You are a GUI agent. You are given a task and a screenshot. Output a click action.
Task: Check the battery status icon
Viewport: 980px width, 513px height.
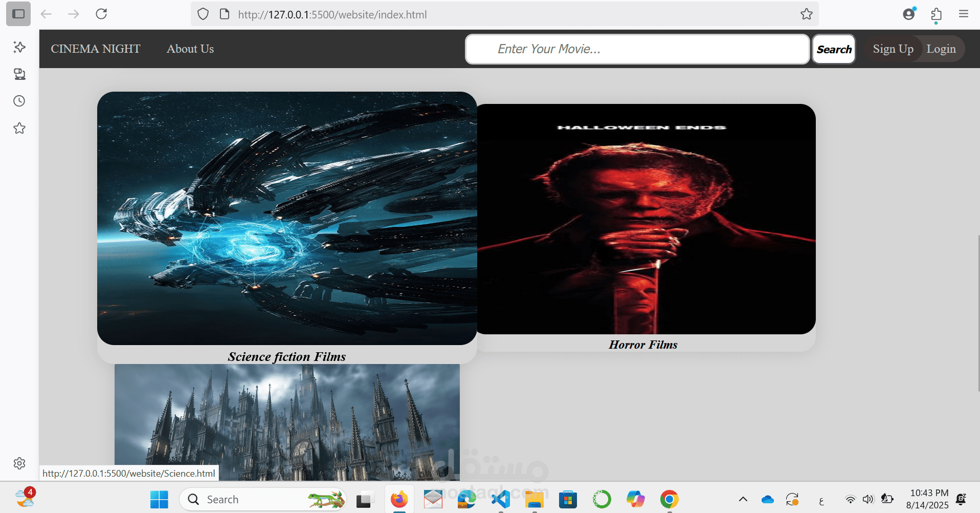[x=887, y=499]
